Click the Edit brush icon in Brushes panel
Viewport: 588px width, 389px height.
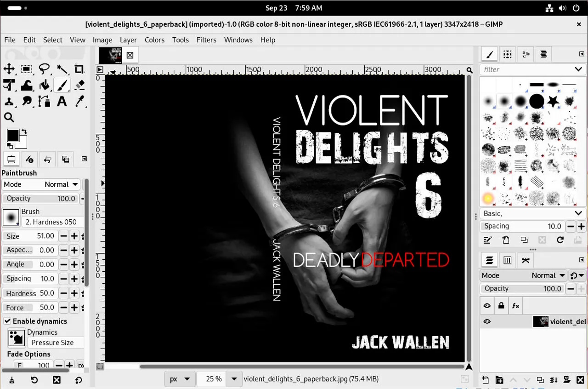point(488,240)
